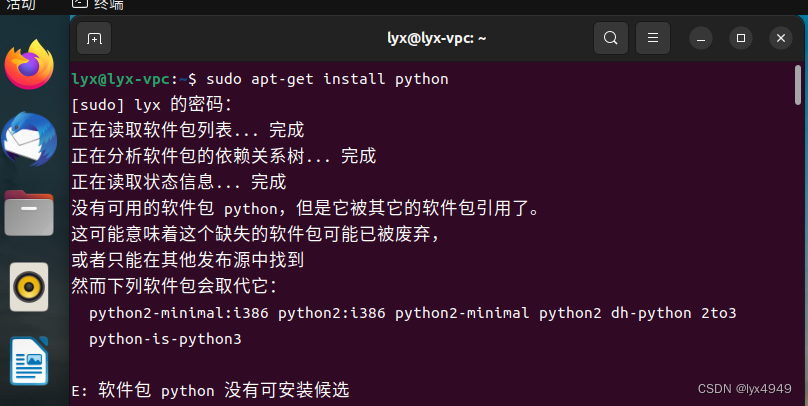Image resolution: width=808 pixels, height=406 pixels.
Task: Click the python2-minimal:i386 package text
Action: point(178,313)
